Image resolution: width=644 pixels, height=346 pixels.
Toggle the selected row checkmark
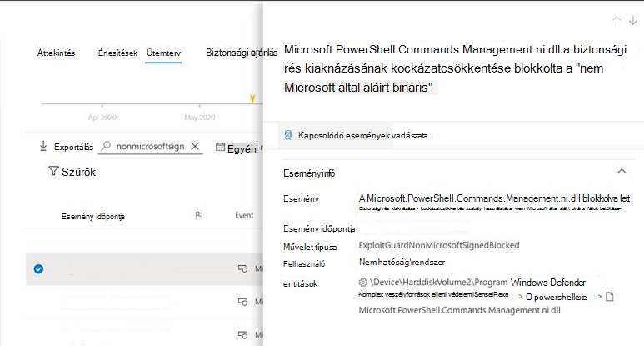[x=38, y=269]
